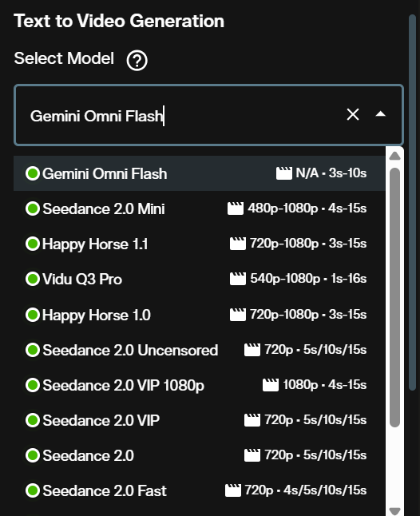Click the dropdown list scroll down arrow

coord(394,511)
